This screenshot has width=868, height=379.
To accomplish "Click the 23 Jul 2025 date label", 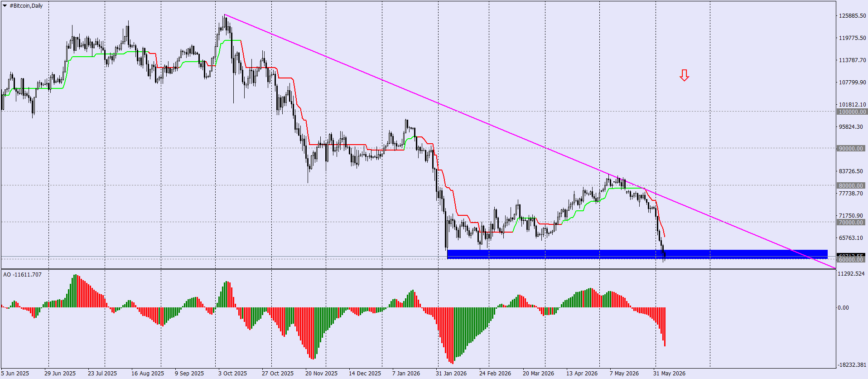I will [x=102, y=374].
